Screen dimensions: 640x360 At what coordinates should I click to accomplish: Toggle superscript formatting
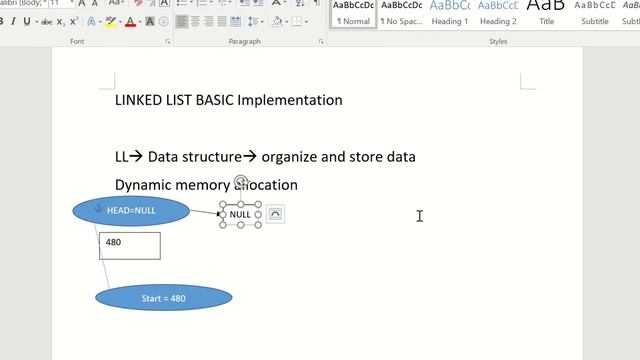point(73,22)
